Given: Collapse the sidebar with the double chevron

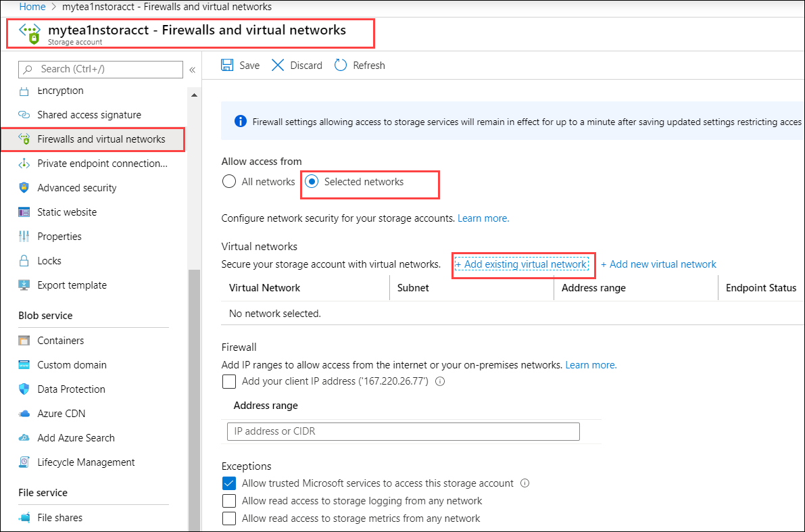Looking at the screenshot, I should click(x=193, y=70).
